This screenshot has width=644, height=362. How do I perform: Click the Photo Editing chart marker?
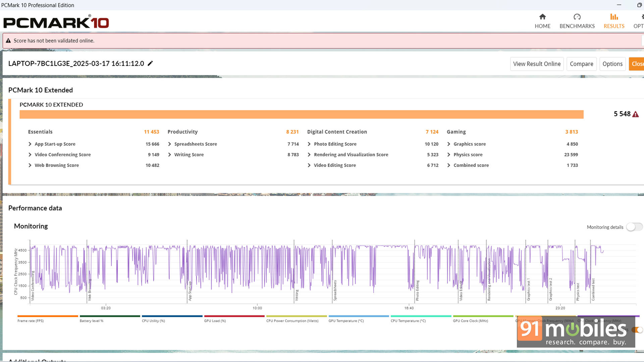point(417,290)
